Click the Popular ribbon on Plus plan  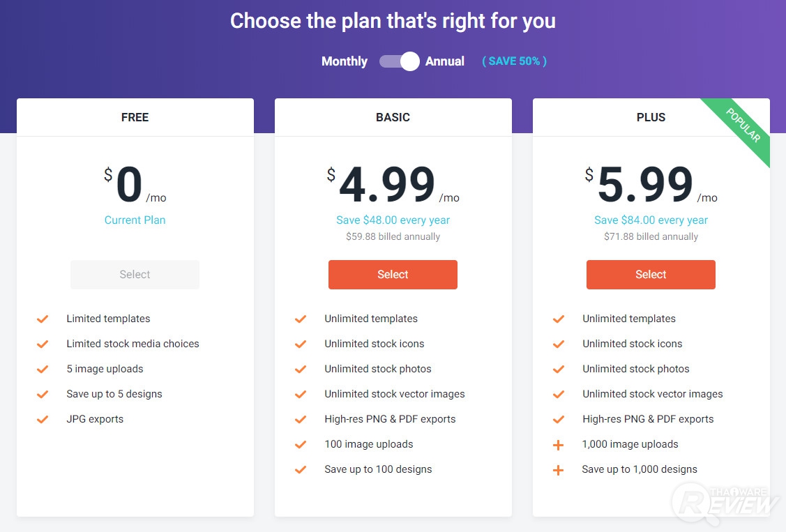click(x=743, y=126)
